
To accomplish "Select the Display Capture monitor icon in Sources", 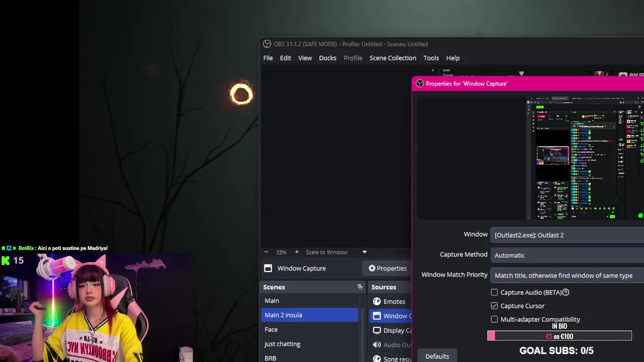I will pos(377,330).
